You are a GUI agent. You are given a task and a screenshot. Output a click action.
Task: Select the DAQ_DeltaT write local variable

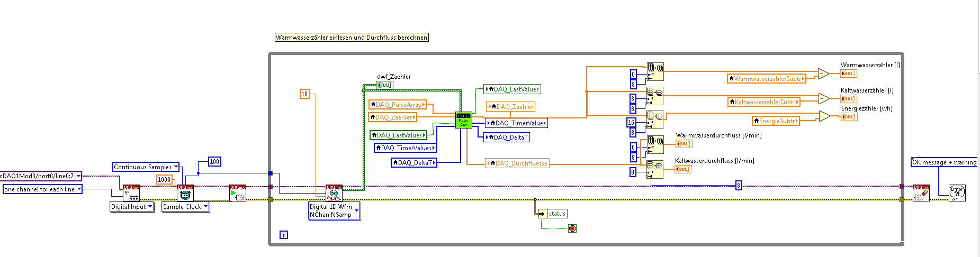click(507, 137)
